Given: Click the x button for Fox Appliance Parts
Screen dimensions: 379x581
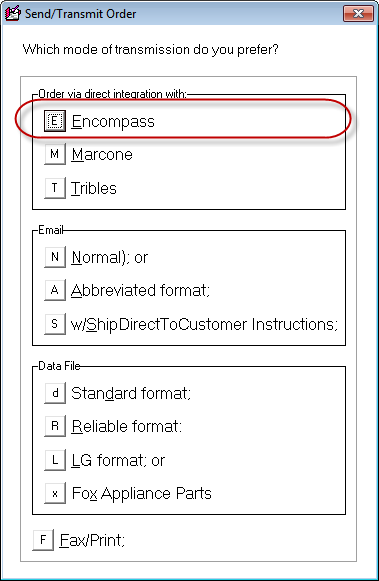Looking at the screenshot, I should 55,493.
